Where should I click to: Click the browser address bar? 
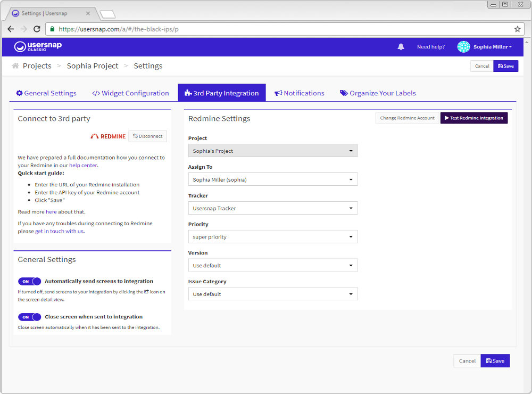(x=277, y=29)
